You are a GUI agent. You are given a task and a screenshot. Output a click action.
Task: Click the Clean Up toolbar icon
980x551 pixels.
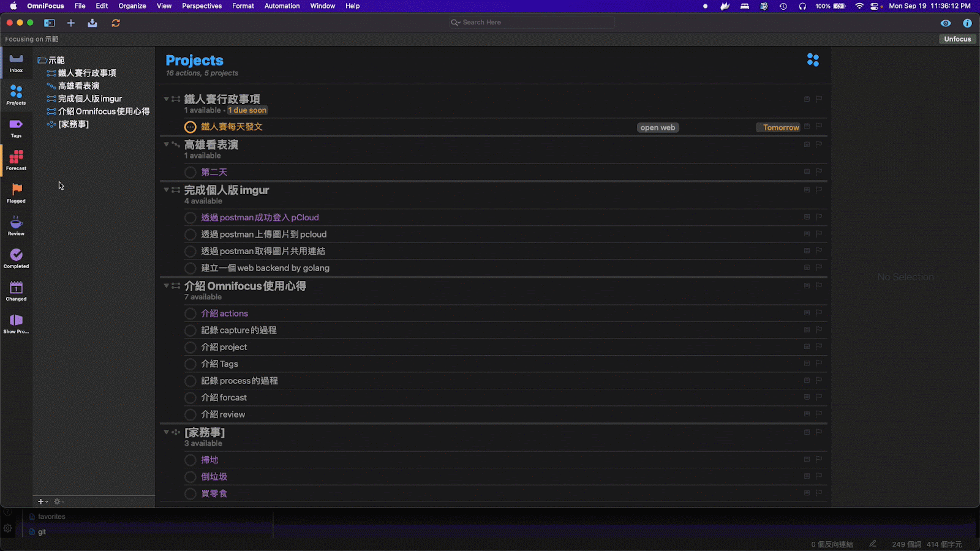click(92, 23)
